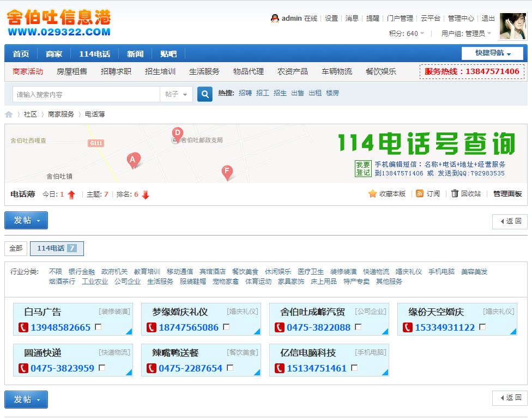532x420 pixels.
Task: Click the star icon for 收藏本版
Action: tap(372, 193)
